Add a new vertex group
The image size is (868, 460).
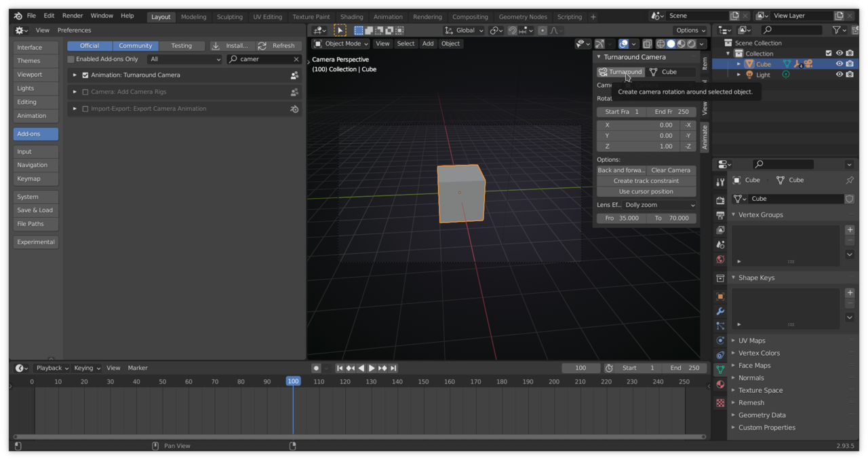(x=850, y=230)
